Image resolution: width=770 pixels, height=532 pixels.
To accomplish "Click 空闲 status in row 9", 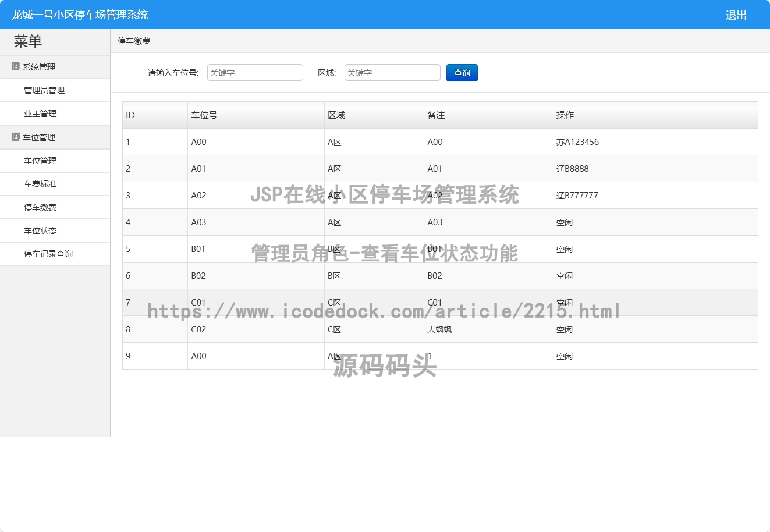I will tap(565, 356).
